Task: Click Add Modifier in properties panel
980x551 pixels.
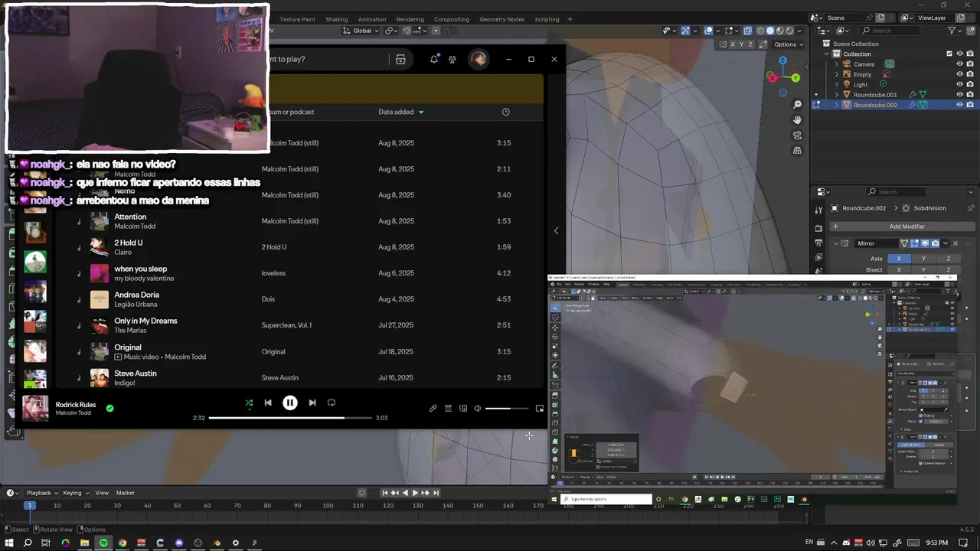Action: 901,227
